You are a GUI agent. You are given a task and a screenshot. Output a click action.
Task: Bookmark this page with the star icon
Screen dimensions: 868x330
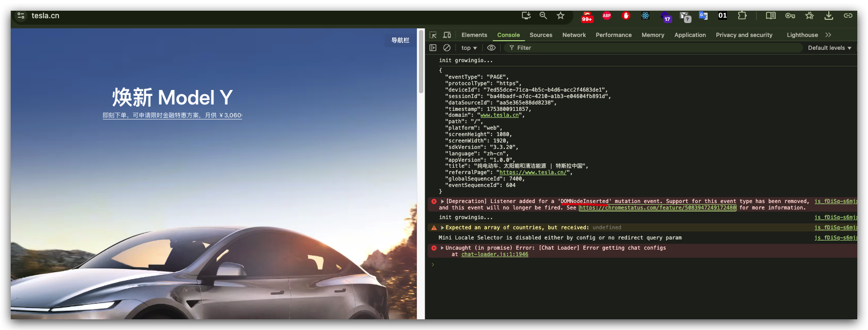pos(561,16)
